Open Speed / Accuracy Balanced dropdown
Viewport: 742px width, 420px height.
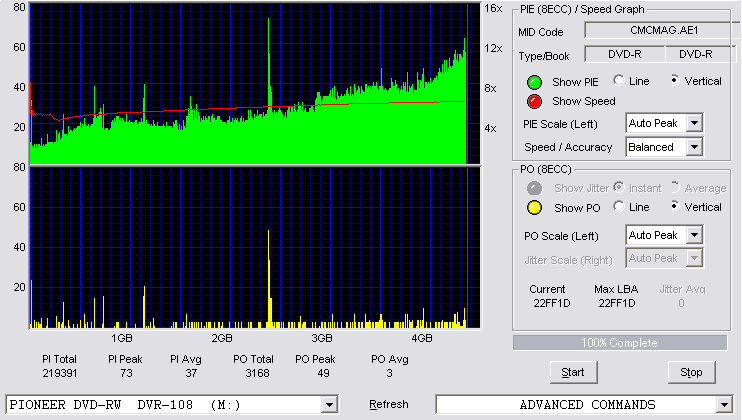coord(694,147)
